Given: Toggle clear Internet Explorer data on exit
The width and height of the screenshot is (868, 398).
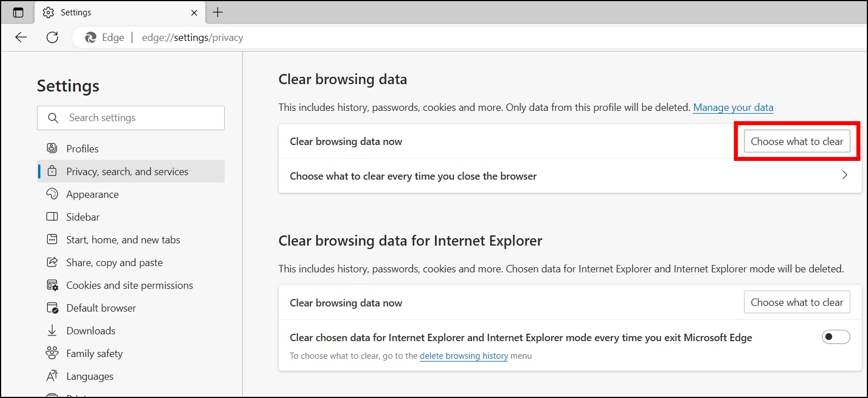Looking at the screenshot, I should [836, 337].
